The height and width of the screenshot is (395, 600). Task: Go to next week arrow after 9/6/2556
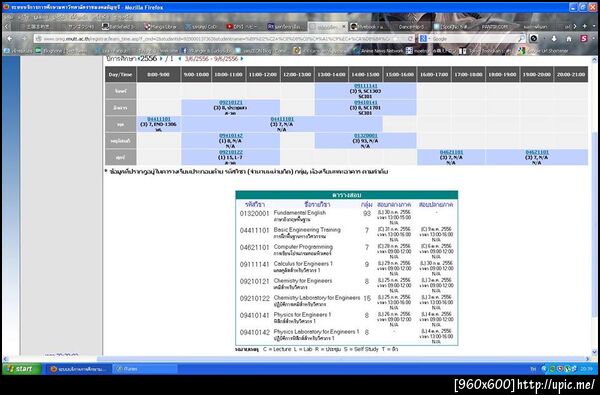coord(242,59)
